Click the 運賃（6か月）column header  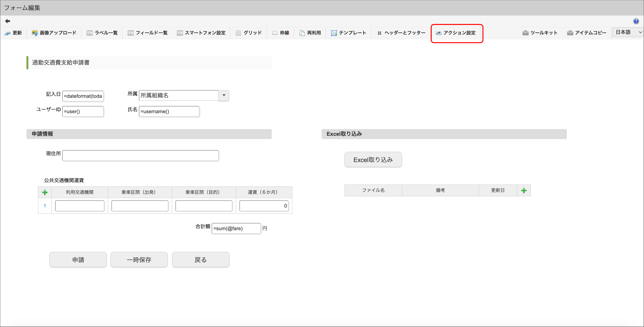[264, 192]
